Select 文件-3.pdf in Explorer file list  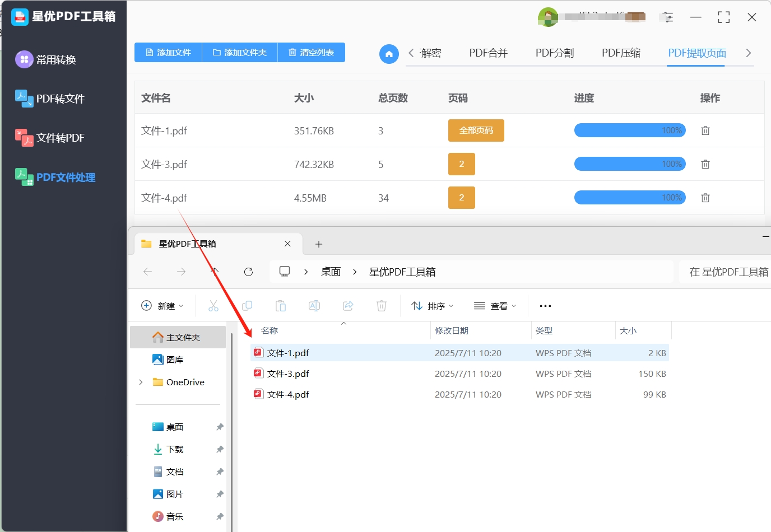459,374
